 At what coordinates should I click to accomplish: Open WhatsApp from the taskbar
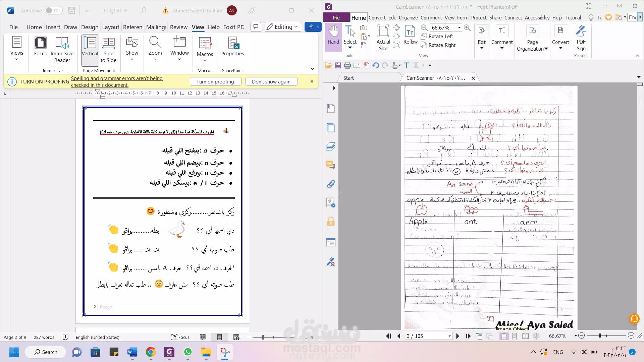tap(187, 352)
